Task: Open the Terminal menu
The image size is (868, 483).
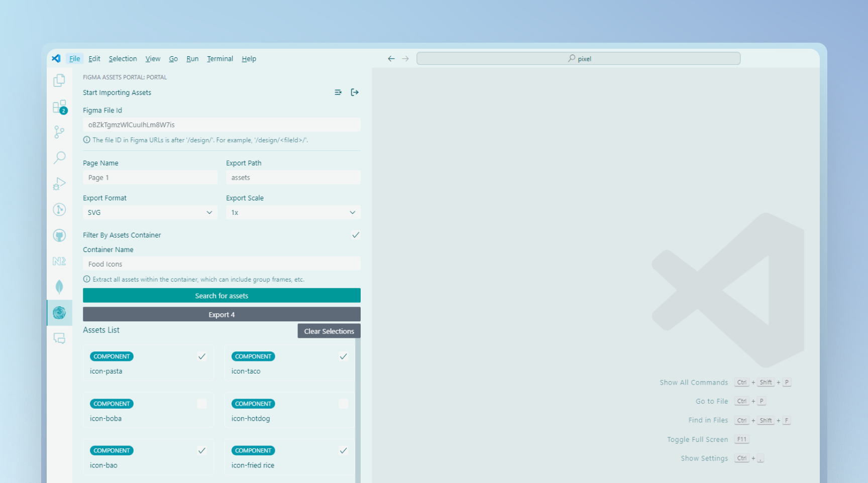Action: pos(220,59)
